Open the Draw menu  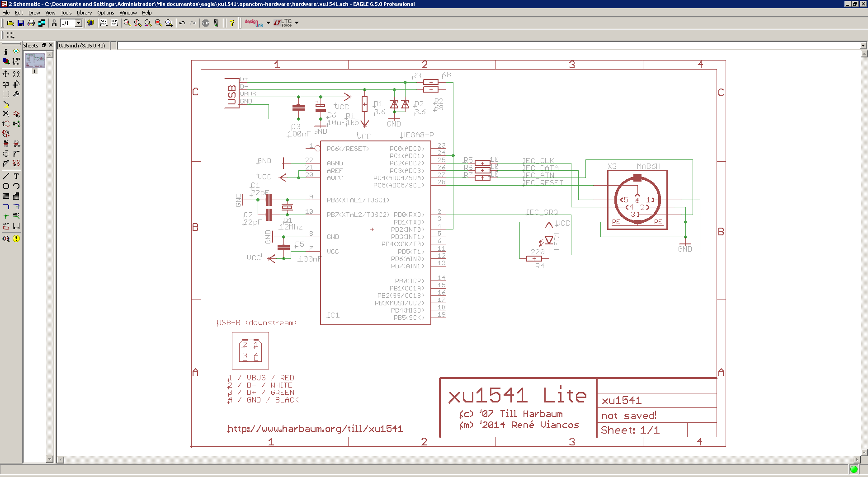[x=34, y=13]
